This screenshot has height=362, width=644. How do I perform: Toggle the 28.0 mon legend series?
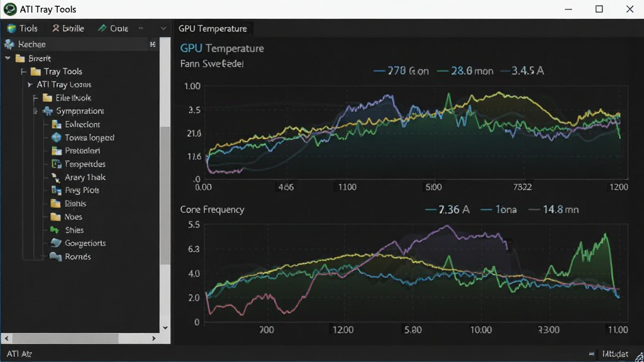click(465, 71)
